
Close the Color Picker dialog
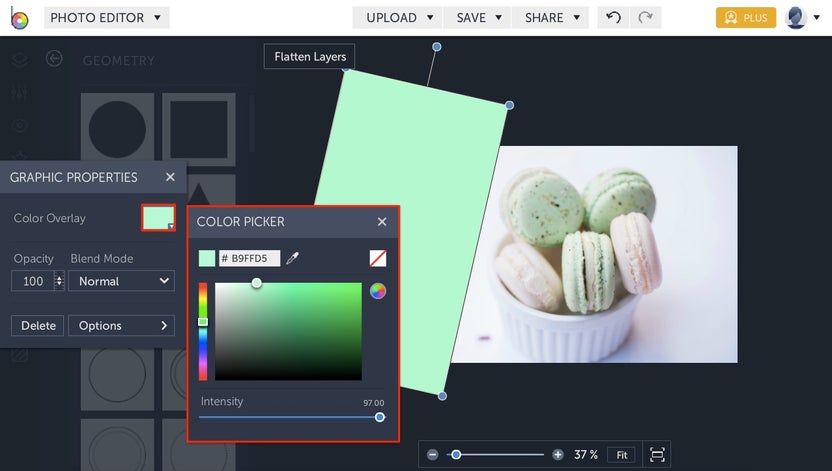click(382, 222)
